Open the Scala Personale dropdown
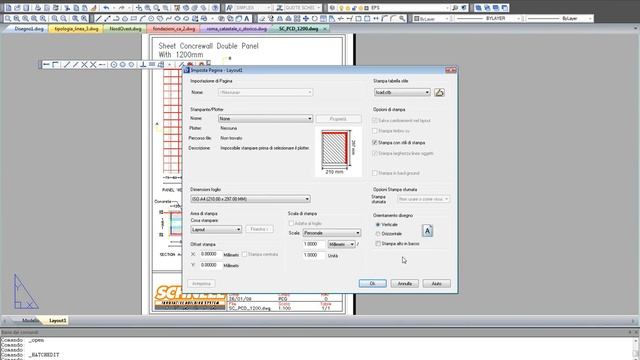Image resolution: width=640 pixels, height=360 pixels. [x=331, y=233]
